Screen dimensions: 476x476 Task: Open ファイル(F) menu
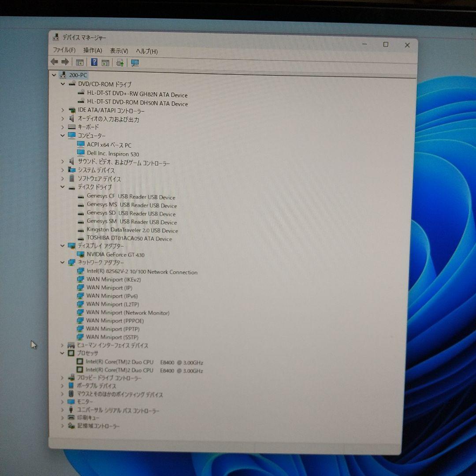64,50
